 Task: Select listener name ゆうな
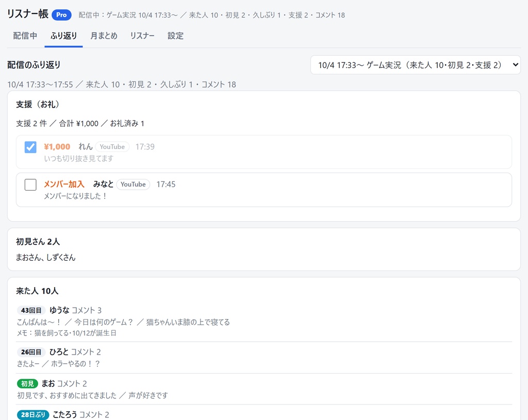pyautogui.click(x=59, y=310)
